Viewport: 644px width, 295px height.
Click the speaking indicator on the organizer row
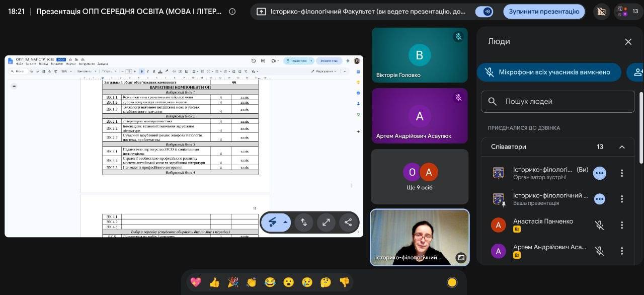(x=599, y=173)
